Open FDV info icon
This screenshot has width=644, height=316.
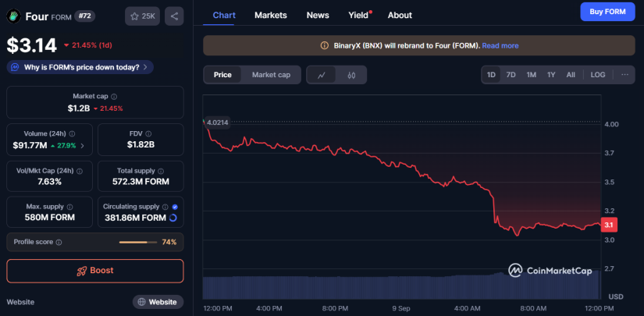tap(148, 133)
